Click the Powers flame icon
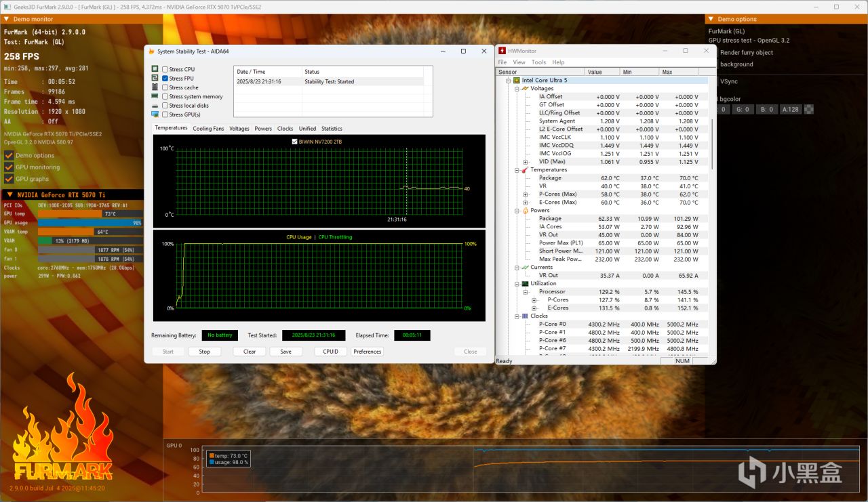 [525, 211]
